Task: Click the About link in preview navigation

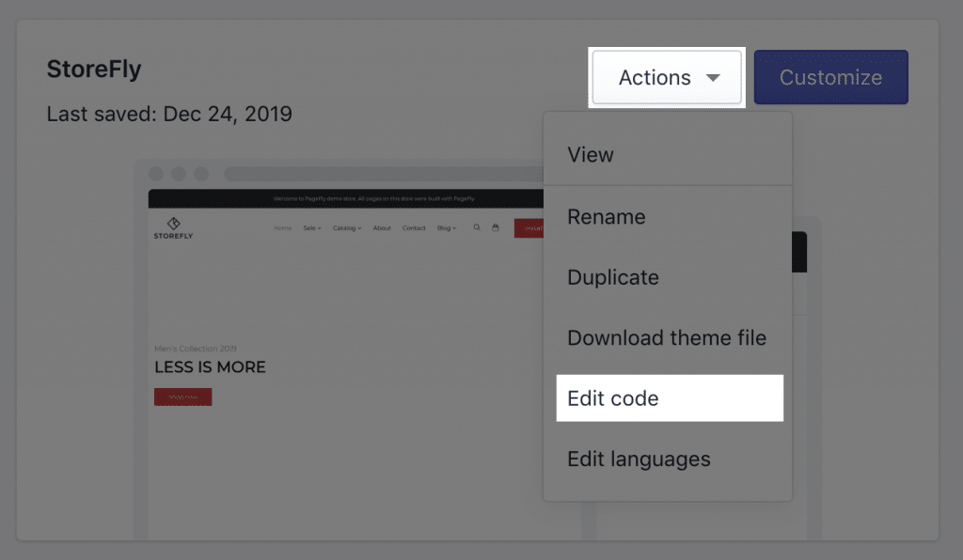Action: point(382,228)
